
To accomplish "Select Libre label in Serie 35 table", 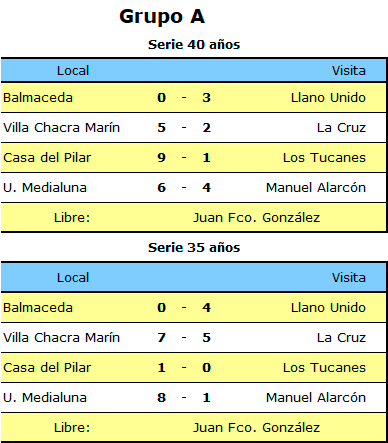I will (72, 428).
